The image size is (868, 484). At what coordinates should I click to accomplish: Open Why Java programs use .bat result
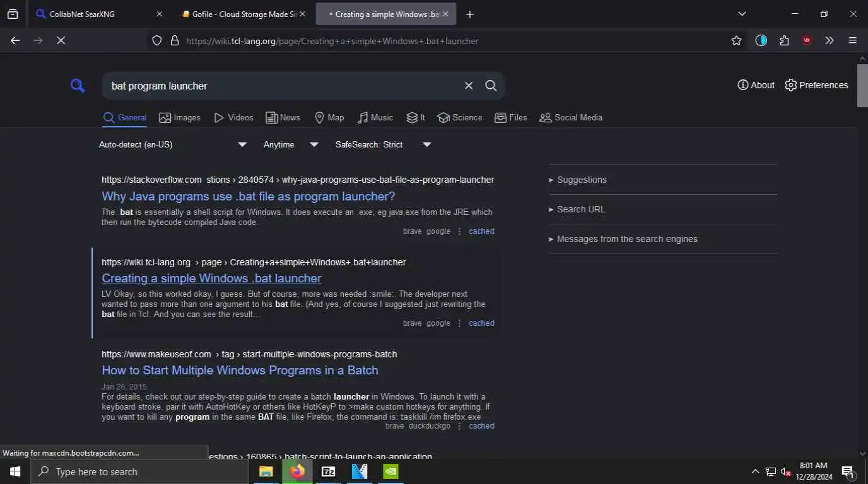tap(249, 196)
